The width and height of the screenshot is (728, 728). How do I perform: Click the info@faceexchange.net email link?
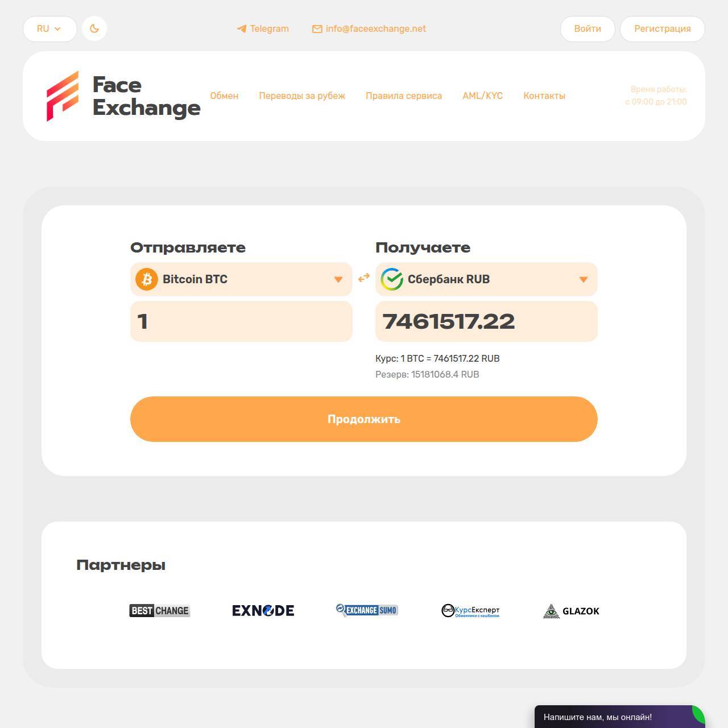369,28
